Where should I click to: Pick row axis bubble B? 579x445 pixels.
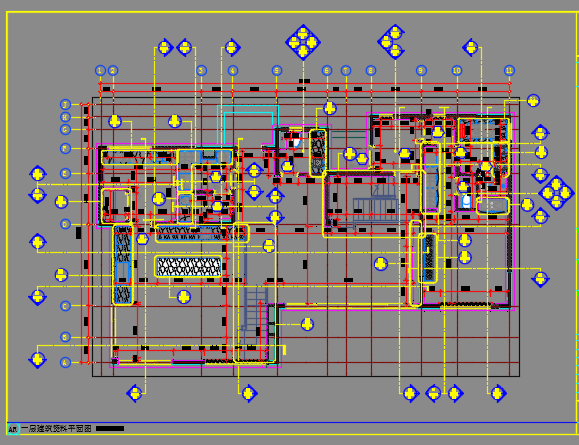[65, 337]
